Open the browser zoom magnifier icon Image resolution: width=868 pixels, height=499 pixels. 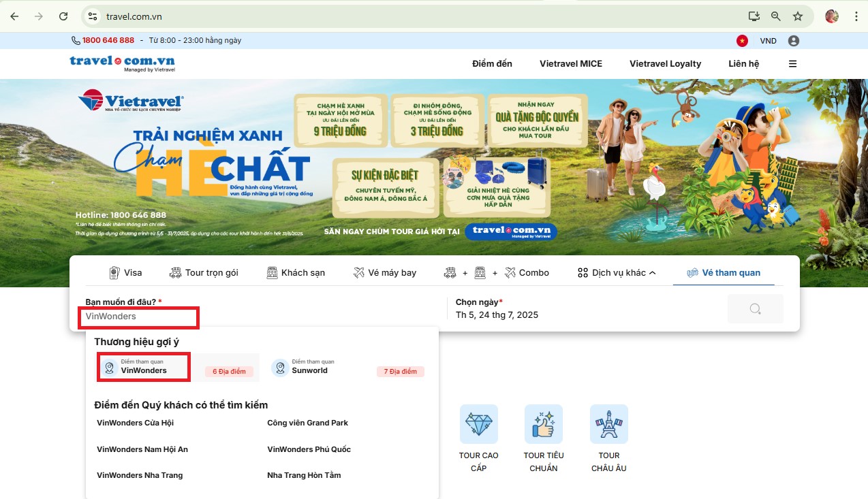pos(776,16)
